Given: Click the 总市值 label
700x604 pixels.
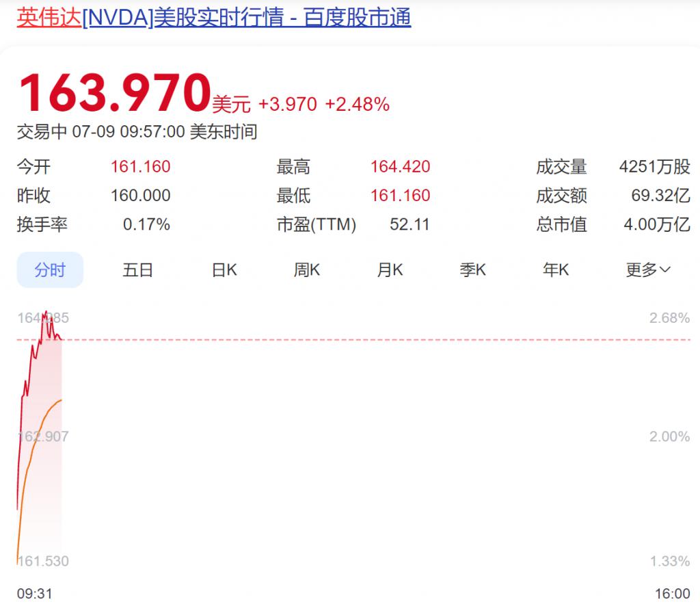Looking at the screenshot, I should [562, 224].
